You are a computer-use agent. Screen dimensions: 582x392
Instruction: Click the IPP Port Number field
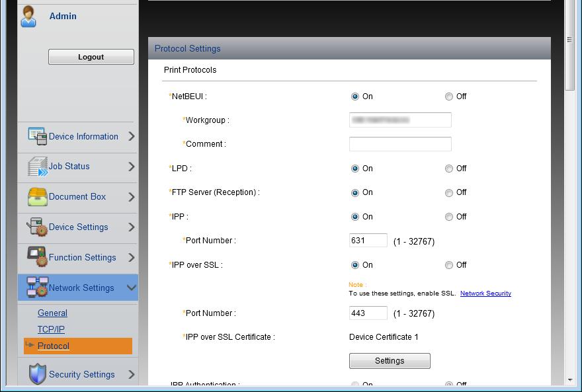pos(368,241)
